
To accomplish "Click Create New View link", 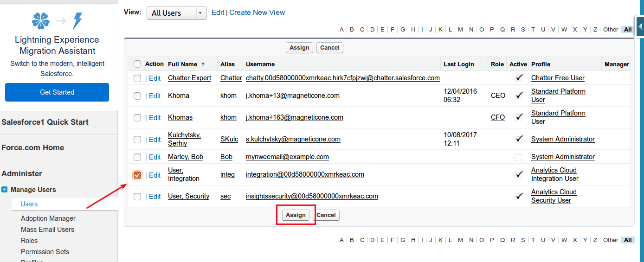I will (x=257, y=13).
